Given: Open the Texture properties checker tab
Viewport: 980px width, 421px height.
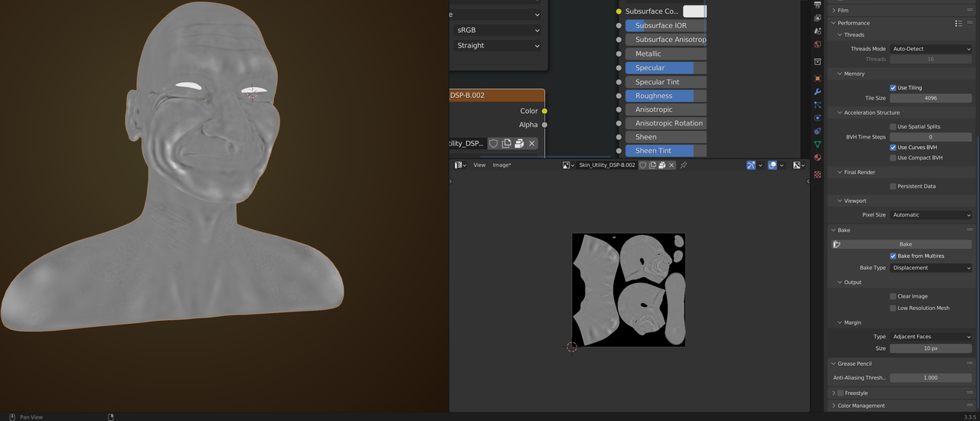Looking at the screenshot, I should coord(818,175).
